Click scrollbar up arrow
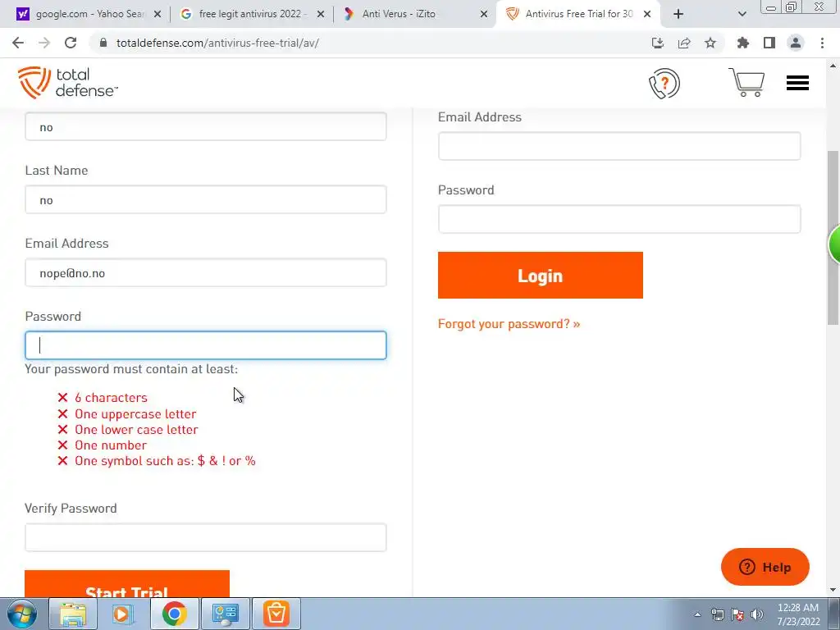Viewport: 840px width, 630px height. (x=833, y=66)
